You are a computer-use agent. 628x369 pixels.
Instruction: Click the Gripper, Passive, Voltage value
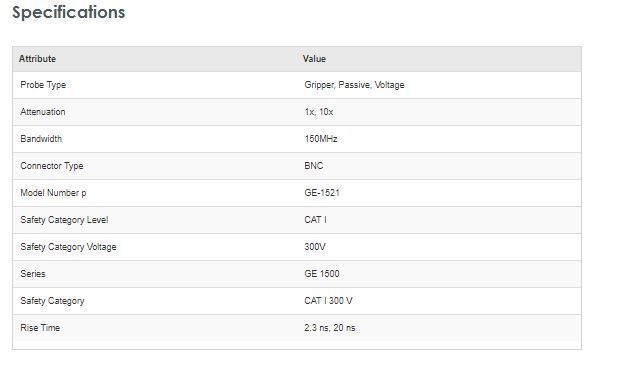[354, 85]
